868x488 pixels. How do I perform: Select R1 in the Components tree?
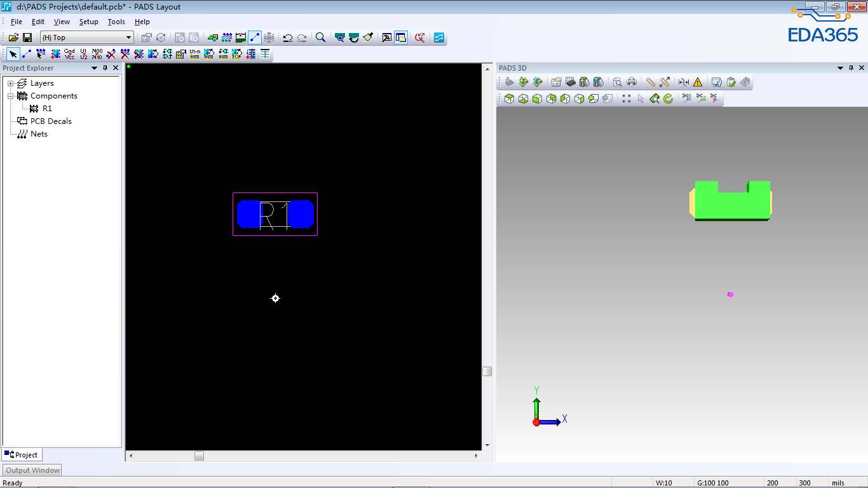(x=48, y=109)
